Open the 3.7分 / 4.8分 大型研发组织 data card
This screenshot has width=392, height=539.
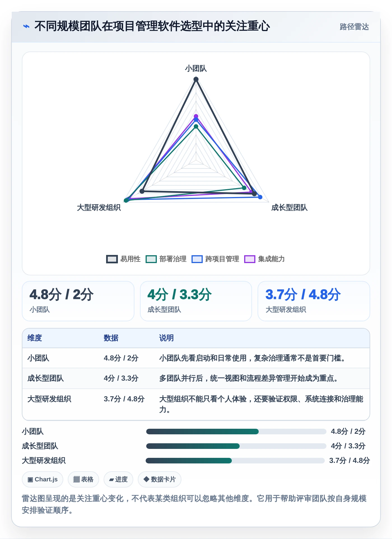(x=314, y=301)
